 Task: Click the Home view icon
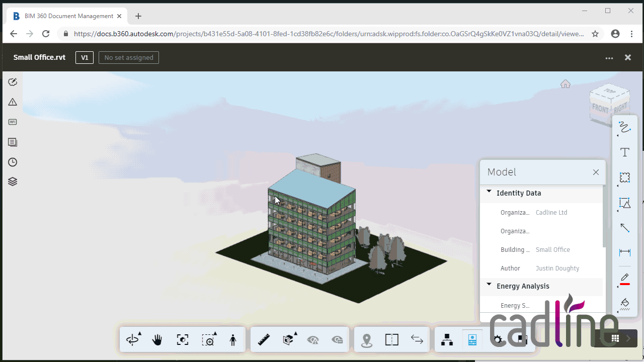point(566,84)
